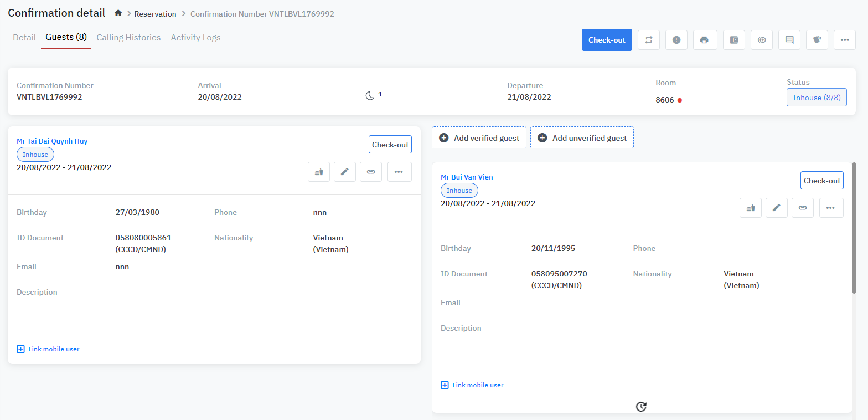Image resolution: width=868 pixels, height=420 pixels.
Task: Switch to the Detail tab
Action: [24, 38]
